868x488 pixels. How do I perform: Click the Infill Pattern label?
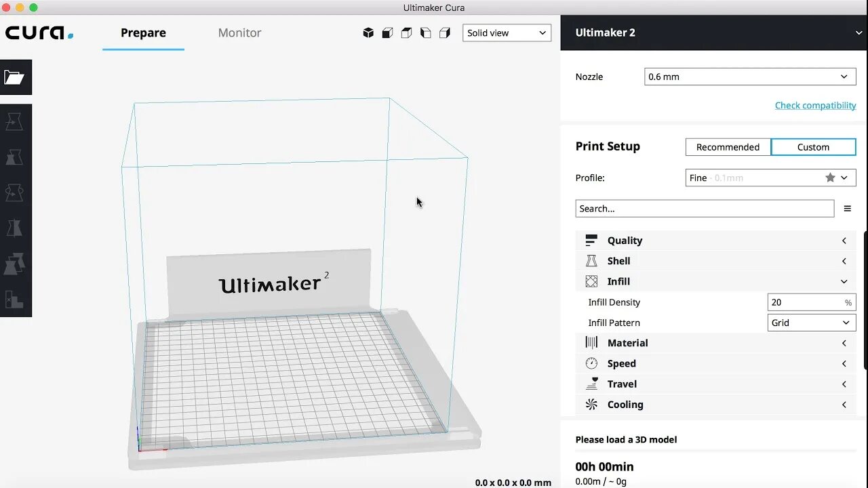(x=614, y=323)
